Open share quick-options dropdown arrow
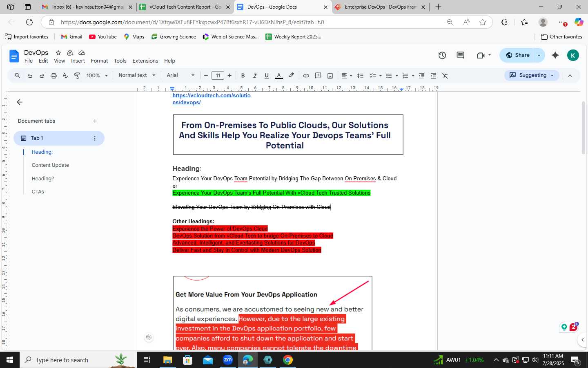The height and width of the screenshot is (368, 588). 539,55
